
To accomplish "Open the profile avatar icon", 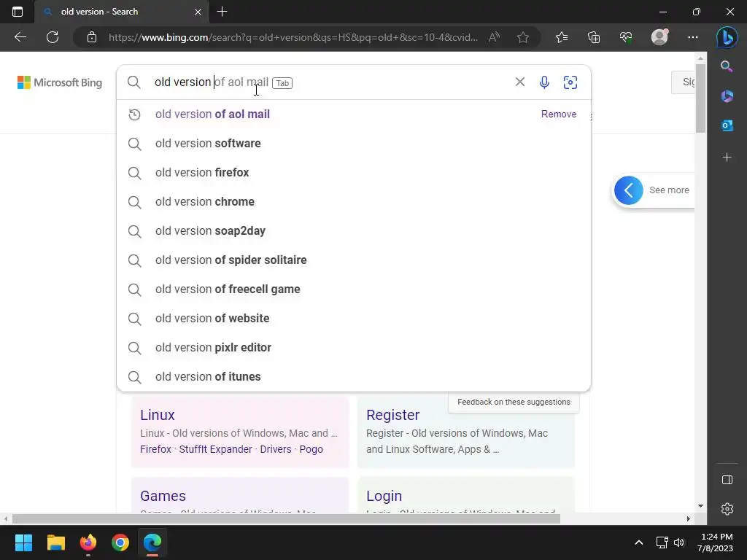I will click(x=659, y=37).
